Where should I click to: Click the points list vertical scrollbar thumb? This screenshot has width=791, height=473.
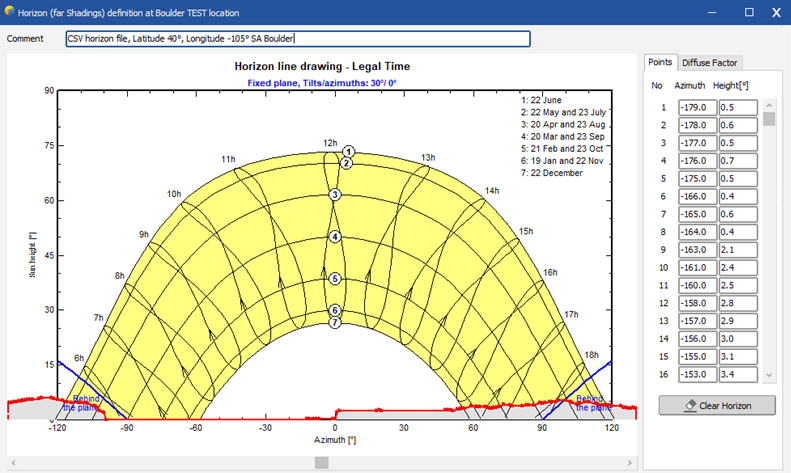click(x=769, y=119)
